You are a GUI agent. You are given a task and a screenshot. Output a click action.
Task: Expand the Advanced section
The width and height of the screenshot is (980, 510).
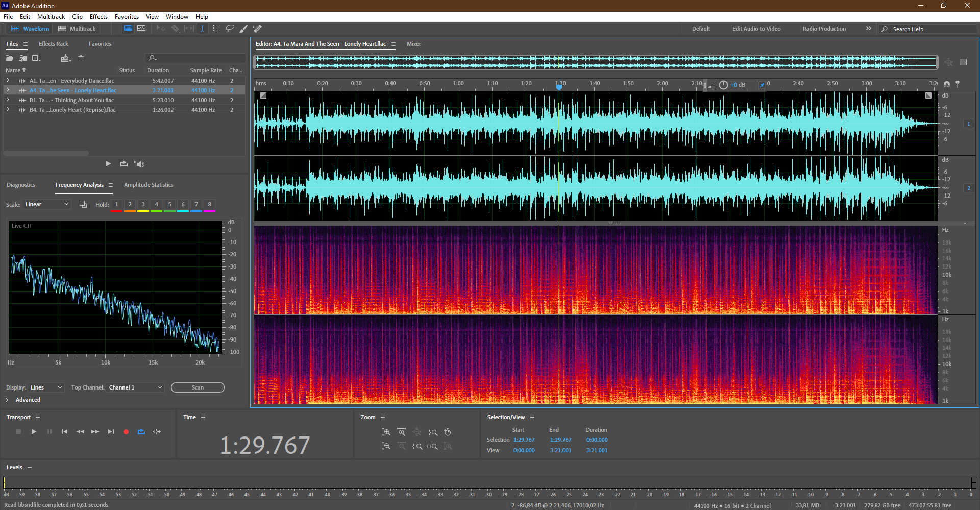coord(7,400)
